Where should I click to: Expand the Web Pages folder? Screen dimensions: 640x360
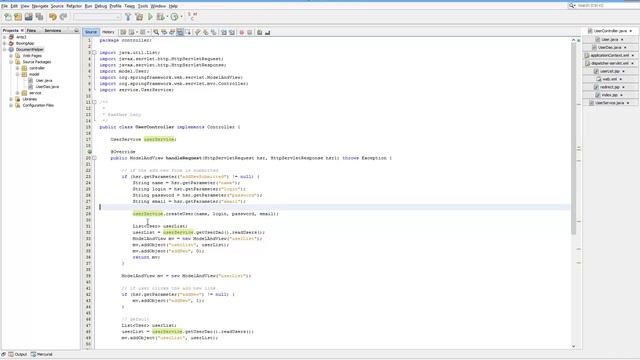(x=11, y=56)
